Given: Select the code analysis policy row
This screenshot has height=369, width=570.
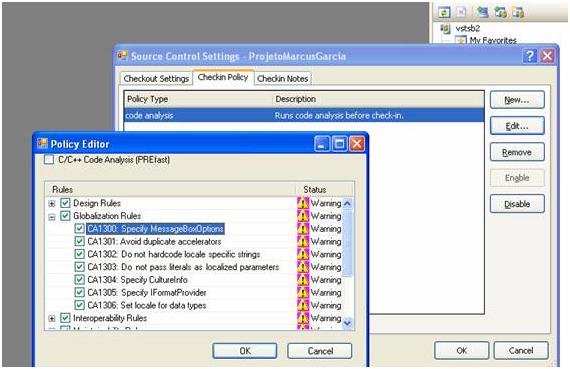Looking at the screenshot, I should [304, 115].
